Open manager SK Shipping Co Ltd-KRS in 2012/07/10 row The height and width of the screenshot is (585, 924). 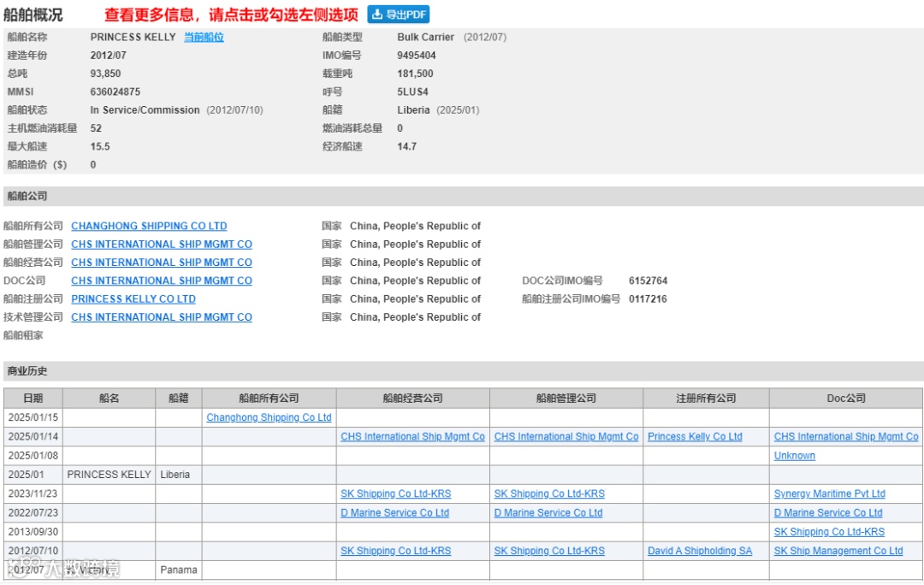point(549,551)
